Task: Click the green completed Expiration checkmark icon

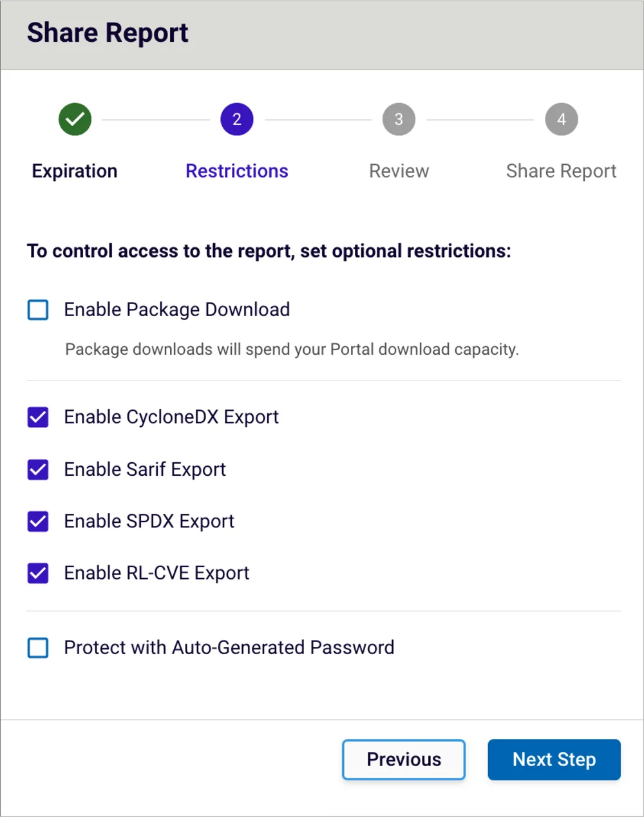Action: (x=74, y=119)
